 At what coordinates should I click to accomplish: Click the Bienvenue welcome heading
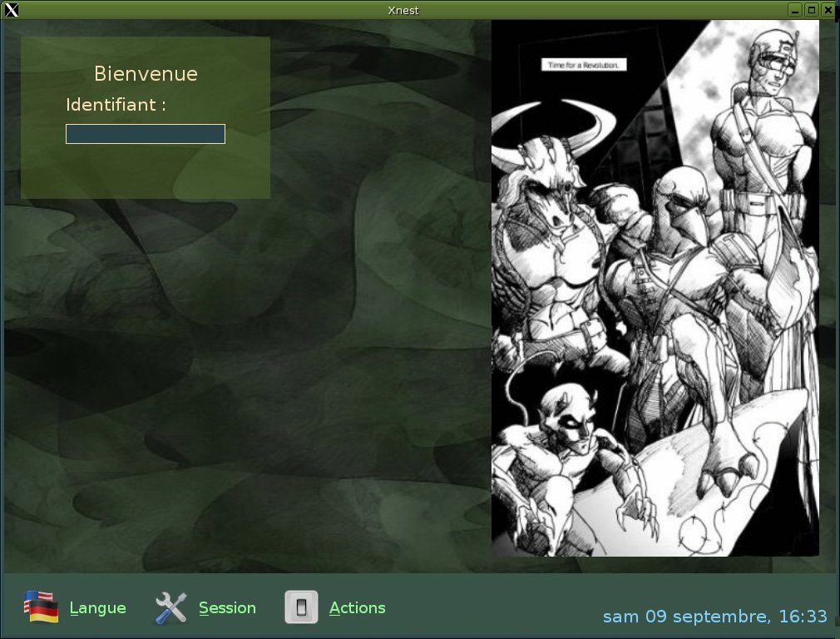(x=146, y=73)
